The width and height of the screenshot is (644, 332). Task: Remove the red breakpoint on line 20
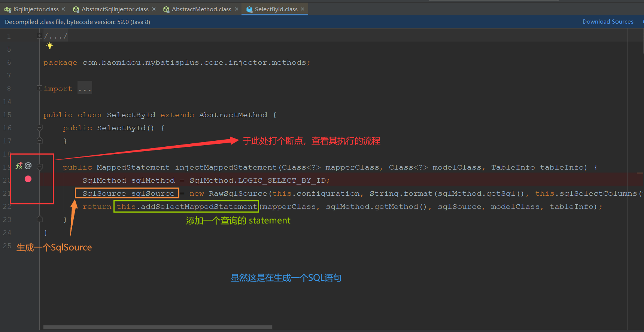coord(28,179)
